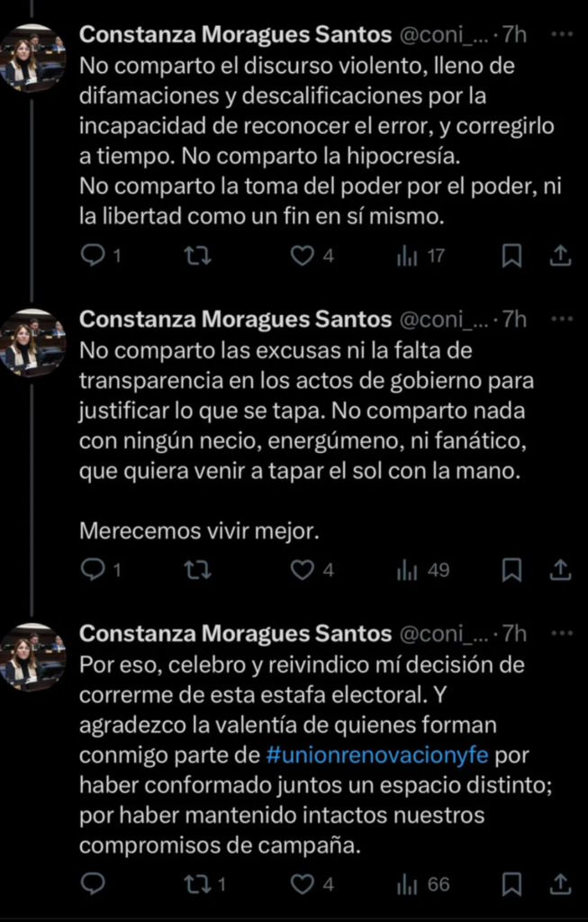
Task: Reply to the tweet ending 'Merecemos vivir mejor'
Action: tap(93, 570)
